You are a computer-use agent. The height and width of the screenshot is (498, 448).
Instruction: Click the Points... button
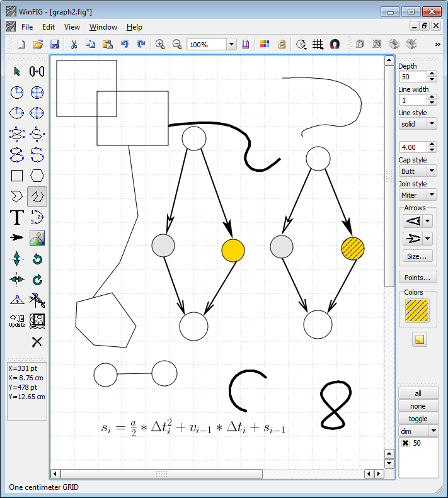418,278
